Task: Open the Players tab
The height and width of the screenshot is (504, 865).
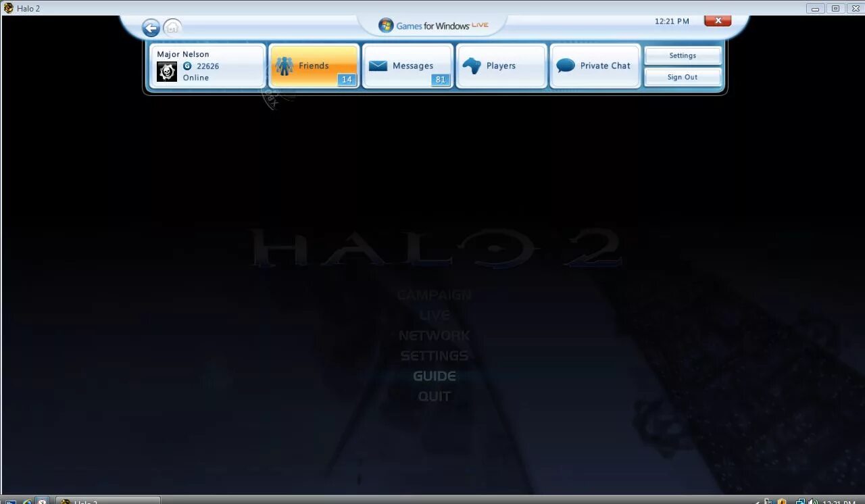Action: pyautogui.click(x=501, y=66)
